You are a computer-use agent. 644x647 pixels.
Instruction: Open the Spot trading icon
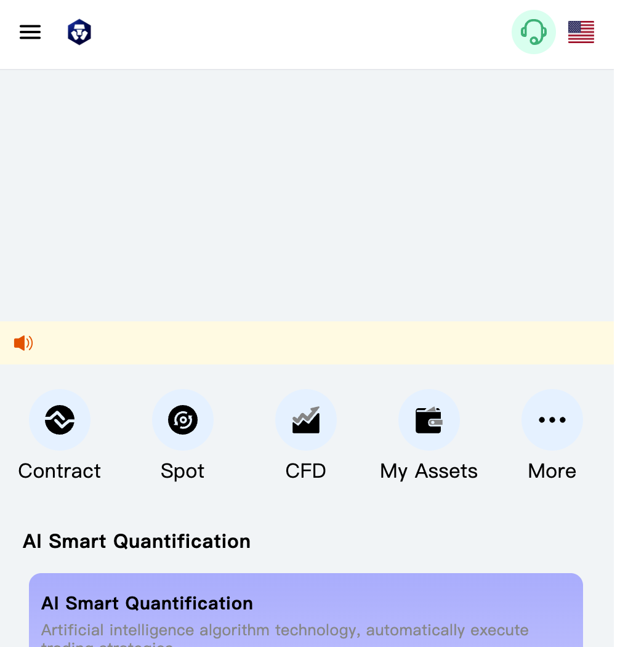[183, 420]
